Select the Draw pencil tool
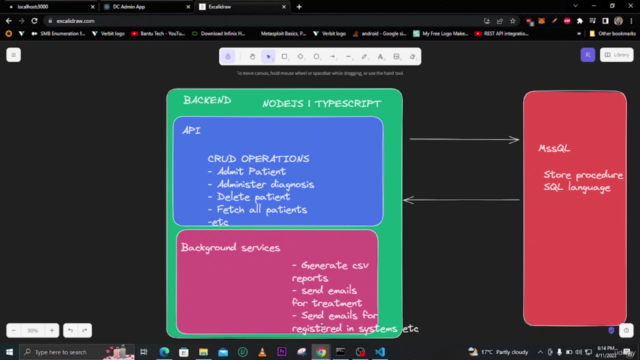 click(364, 57)
